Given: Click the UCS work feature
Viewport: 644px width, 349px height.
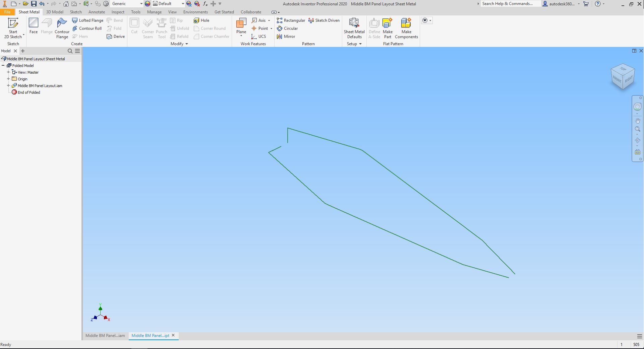Looking at the screenshot, I should [x=258, y=37].
